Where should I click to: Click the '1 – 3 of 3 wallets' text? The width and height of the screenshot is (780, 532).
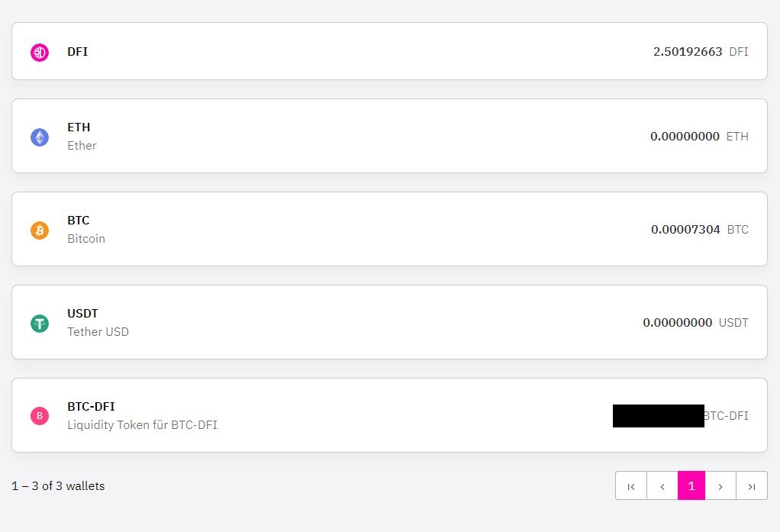(x=58, y=486)
